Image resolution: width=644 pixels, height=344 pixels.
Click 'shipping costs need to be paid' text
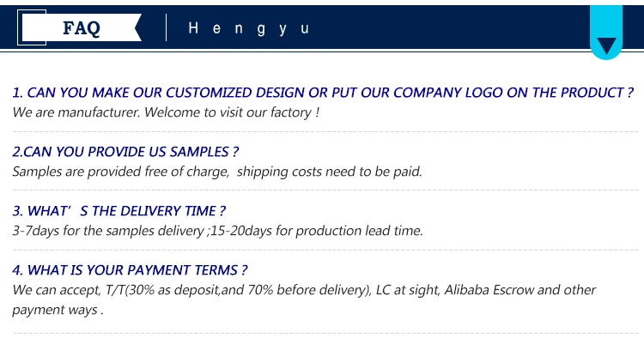pos(330,172)
